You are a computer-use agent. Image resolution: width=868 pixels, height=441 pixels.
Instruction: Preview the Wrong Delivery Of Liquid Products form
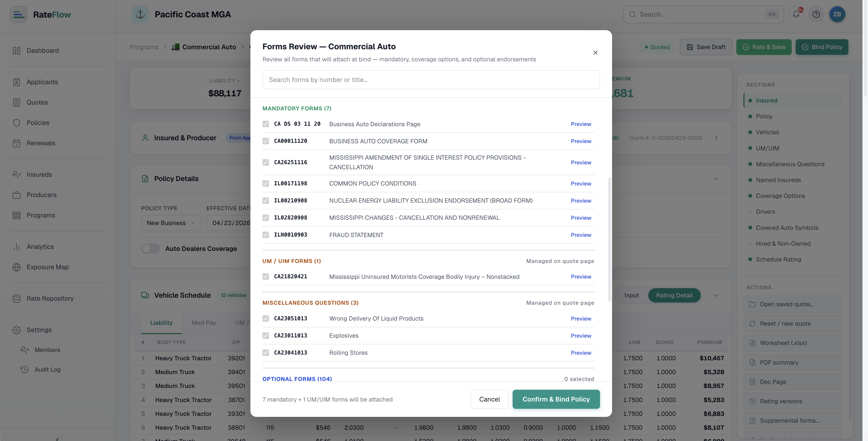(581, 319)
